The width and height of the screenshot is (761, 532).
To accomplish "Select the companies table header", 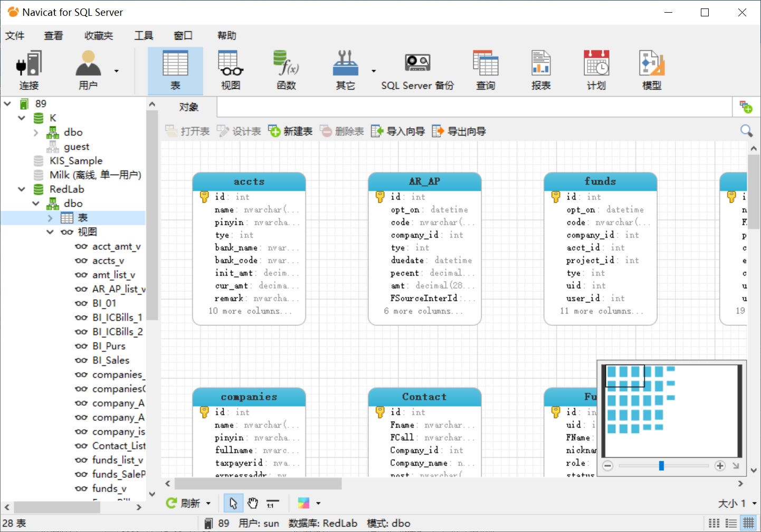I will (249, 397).
